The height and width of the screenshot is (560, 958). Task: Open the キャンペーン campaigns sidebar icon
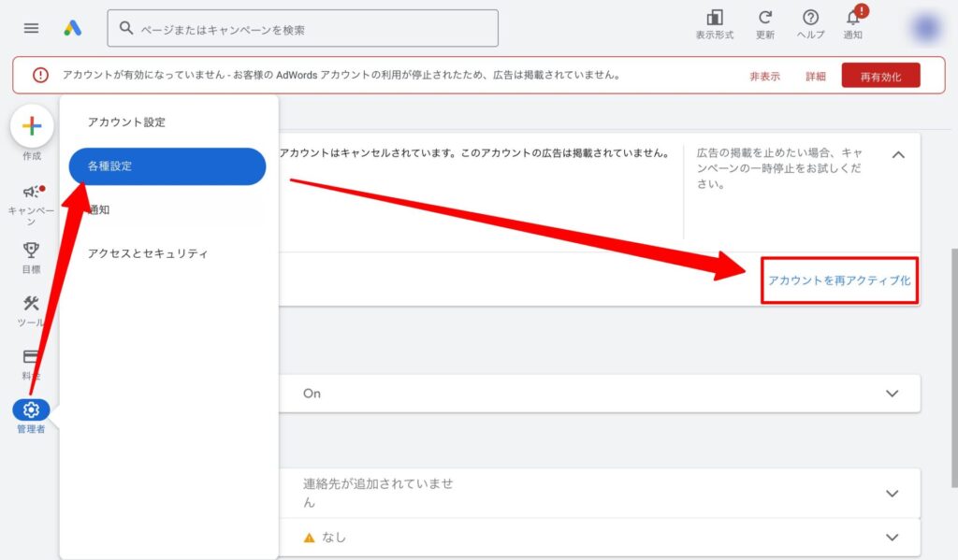(32, 193)
